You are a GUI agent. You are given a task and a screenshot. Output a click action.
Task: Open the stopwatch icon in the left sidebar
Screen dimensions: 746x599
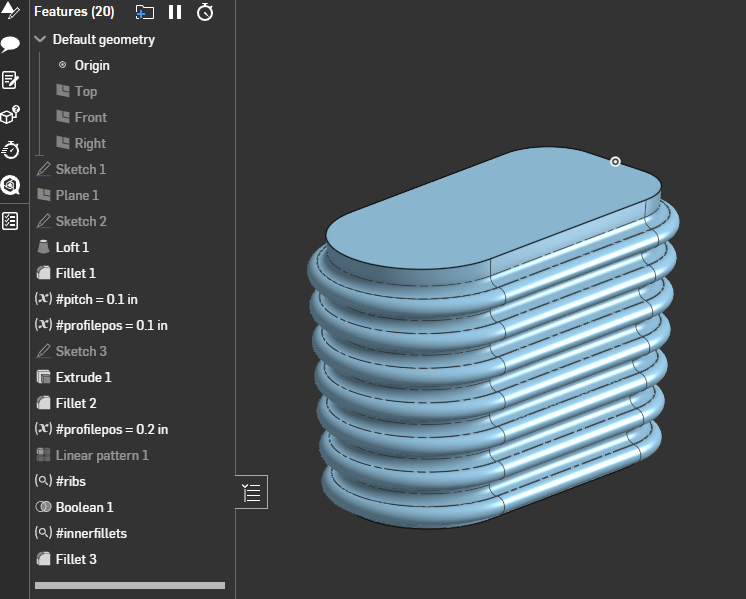10,150
